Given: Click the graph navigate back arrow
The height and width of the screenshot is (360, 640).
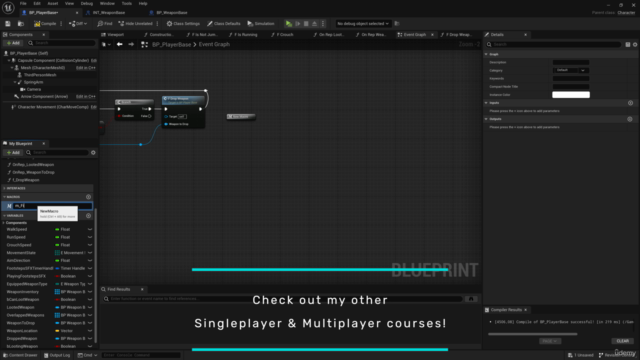Looking at the screenshot, I should tap(120, 44).
